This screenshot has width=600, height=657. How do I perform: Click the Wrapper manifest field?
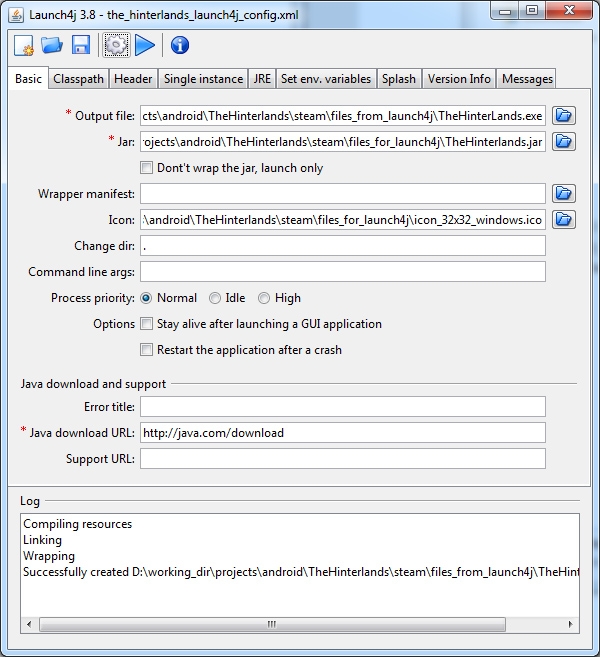click(x=343, y=194)
